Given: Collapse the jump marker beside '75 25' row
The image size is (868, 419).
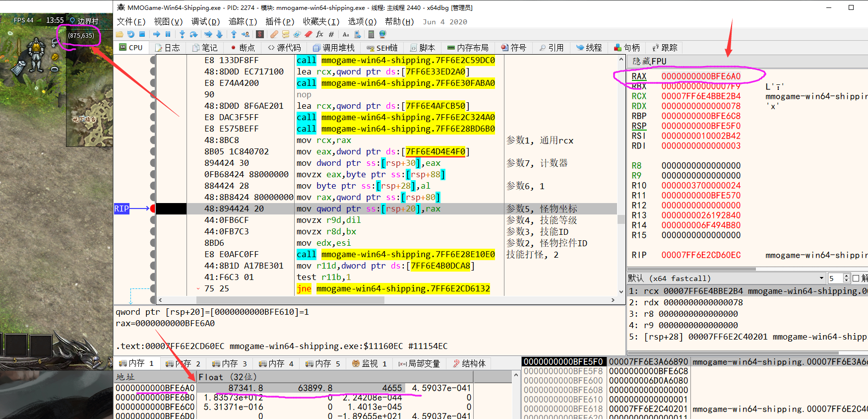Looking at the screenshot, I should pos(198,288).
